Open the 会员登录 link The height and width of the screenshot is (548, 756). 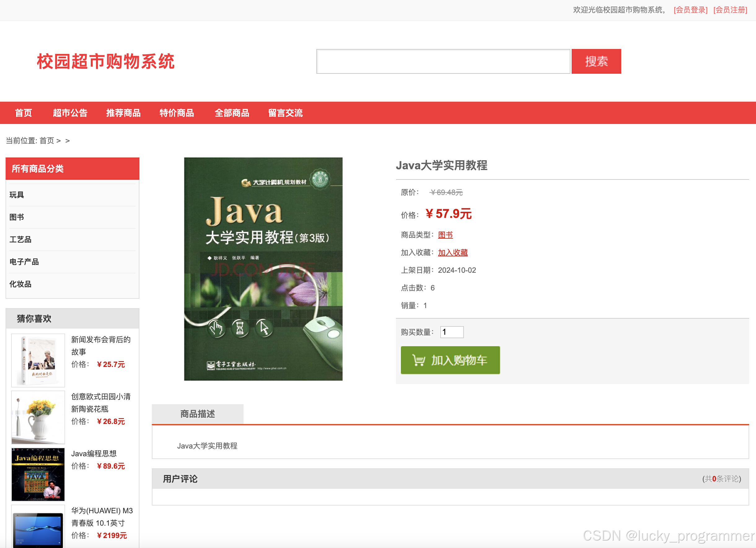pos(690,10)
